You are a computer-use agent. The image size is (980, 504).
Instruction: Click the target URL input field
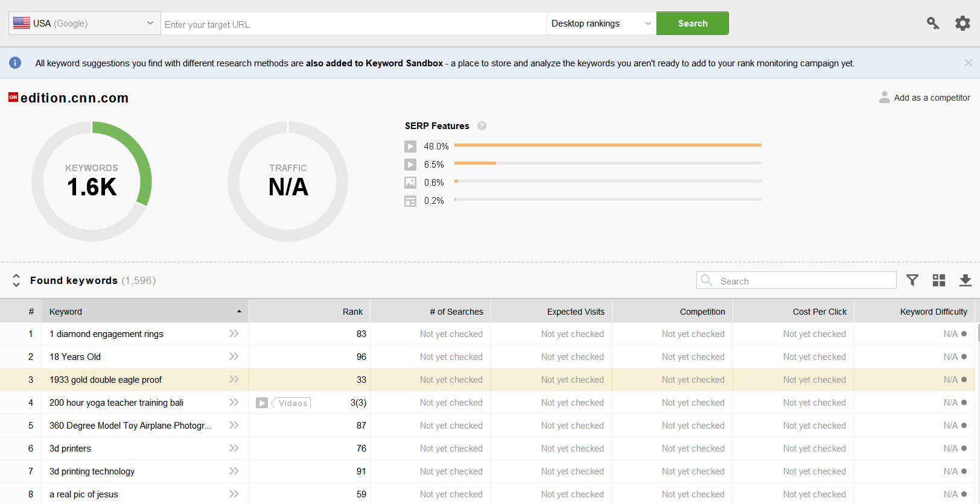coord(353,24)
